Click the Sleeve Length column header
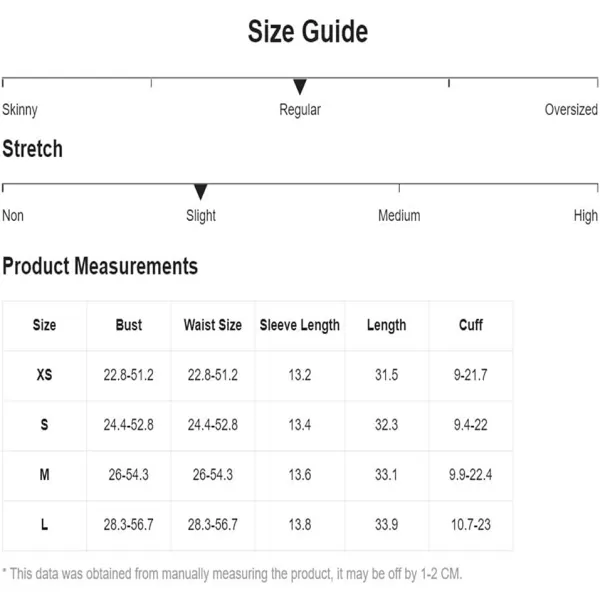Image resolution: width=600 pixels, height=600 pixels. click(x=300, y=325)
